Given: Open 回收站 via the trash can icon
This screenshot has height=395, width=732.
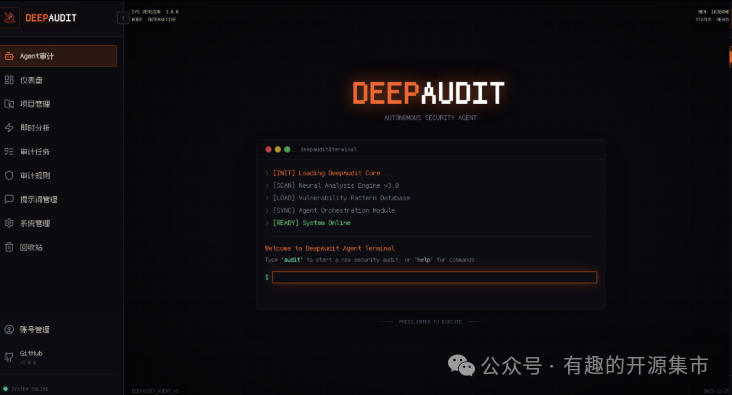Looking at the screenshot, I should coord(9,247).
